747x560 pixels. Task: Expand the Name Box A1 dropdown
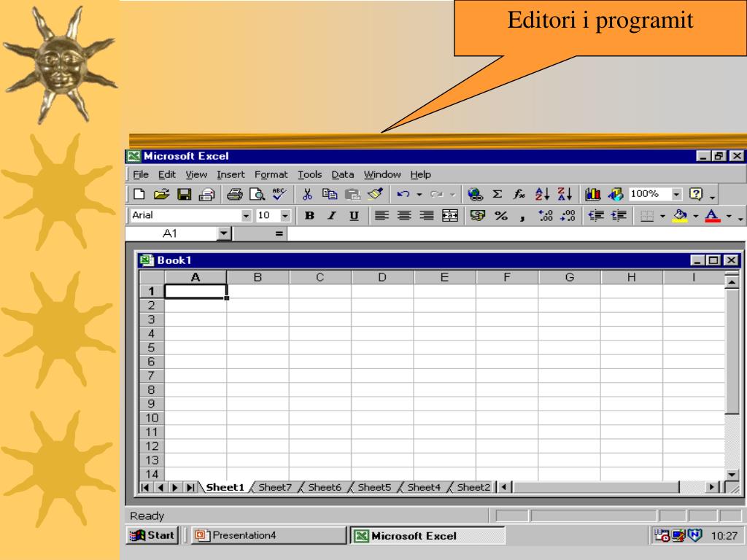(224, 233)
